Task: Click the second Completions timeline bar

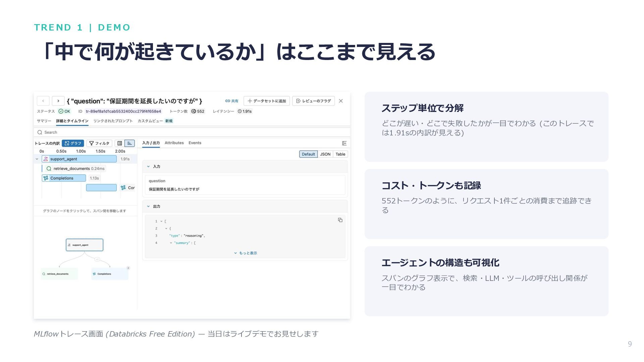Action: (x=101, y=188)
